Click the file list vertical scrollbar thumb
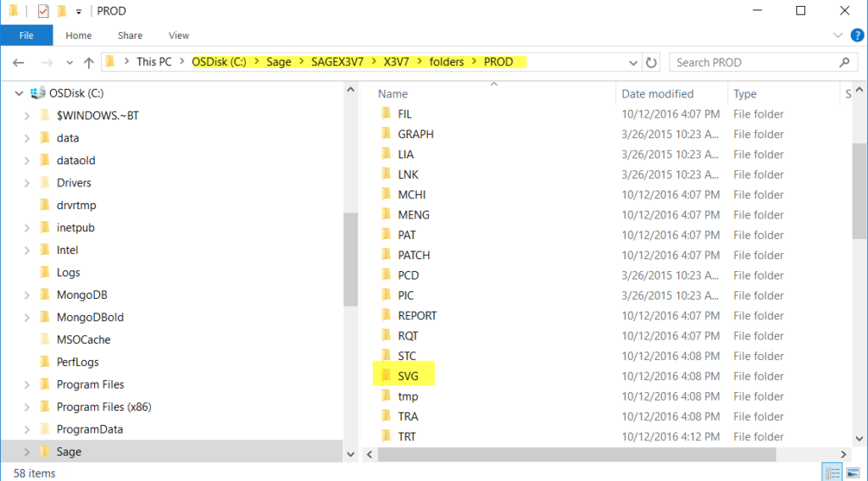Screen dimensions: 868x481 [x=860, y=191]
